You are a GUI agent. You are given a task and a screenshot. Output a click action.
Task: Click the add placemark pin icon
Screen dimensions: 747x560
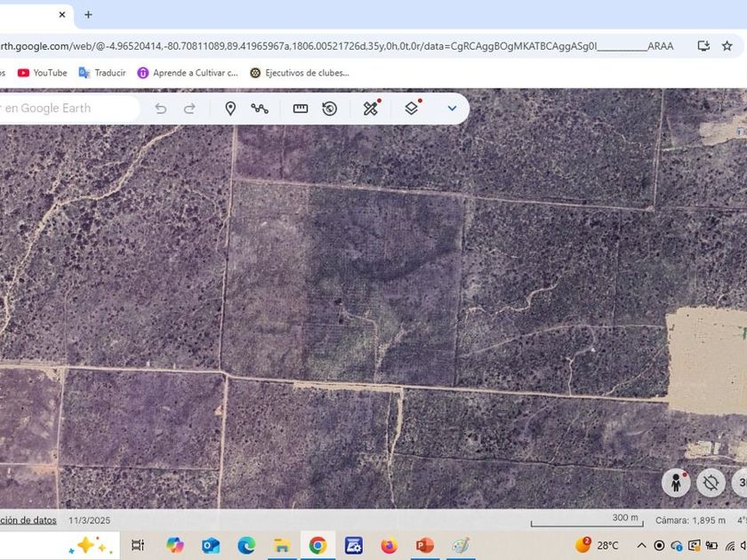point(230,108)
